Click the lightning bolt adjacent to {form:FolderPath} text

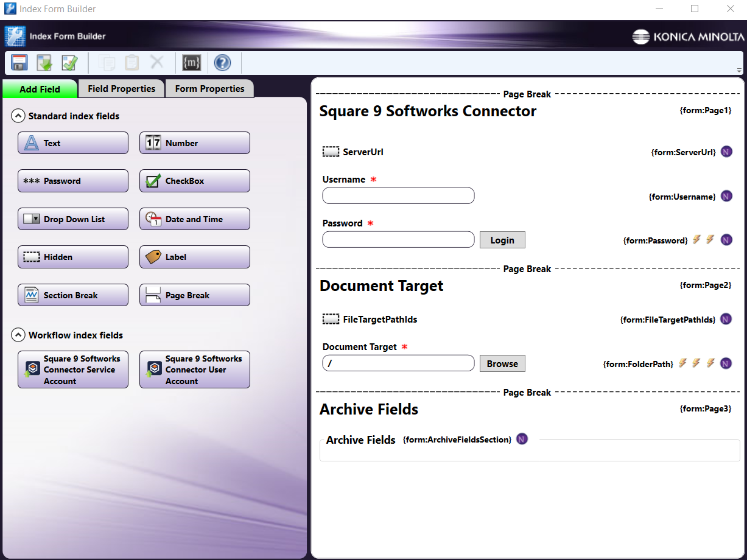(x=682, y=363)
